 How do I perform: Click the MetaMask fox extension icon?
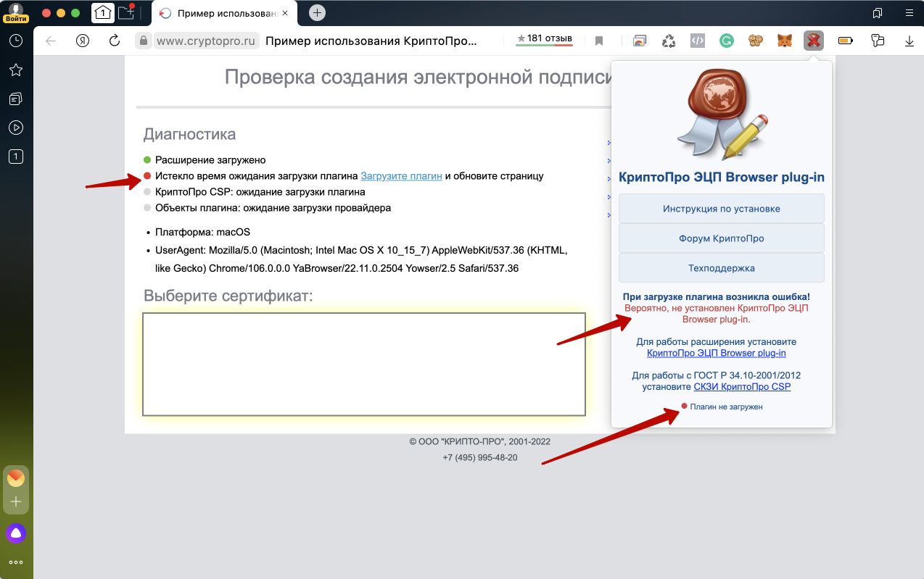(785, 41)
